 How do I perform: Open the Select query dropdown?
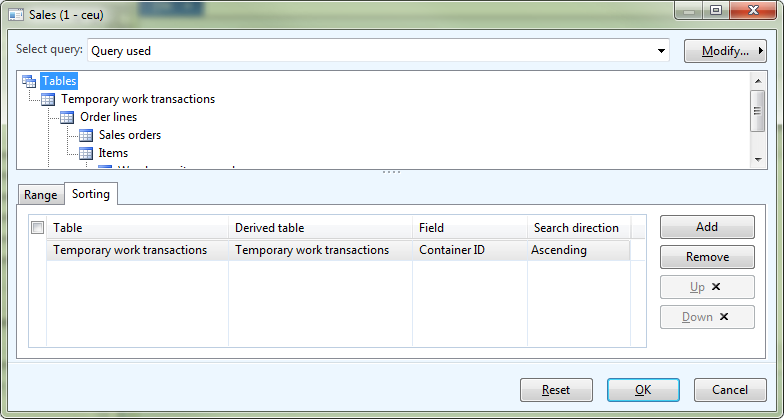(661, 50)
